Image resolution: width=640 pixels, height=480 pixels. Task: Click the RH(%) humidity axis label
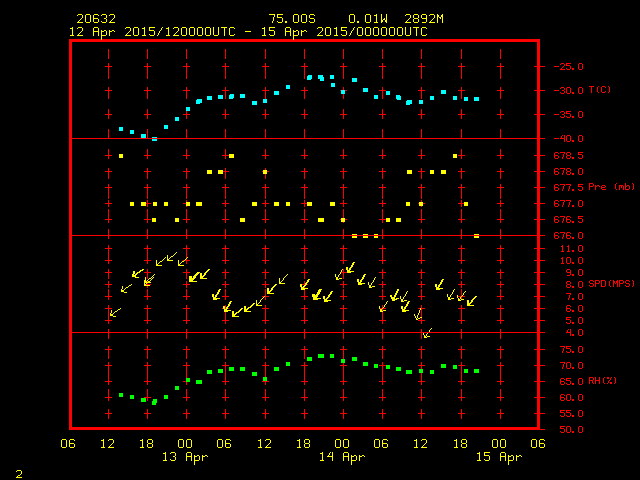(602, 381)
